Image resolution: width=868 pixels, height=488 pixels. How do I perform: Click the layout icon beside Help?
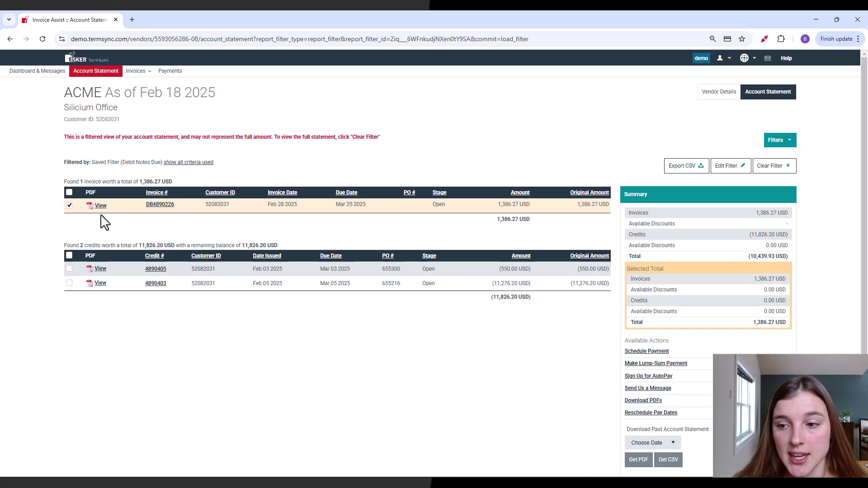pyautogui.click(x=767, y=58)
